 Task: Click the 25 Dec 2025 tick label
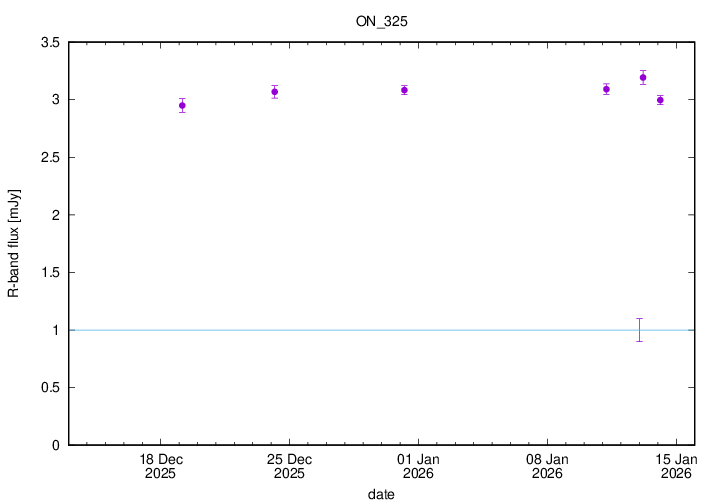point(289,466)
